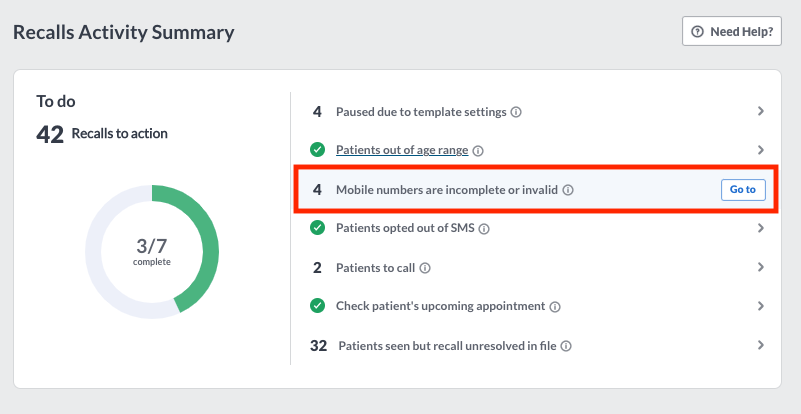Viewport: 801px width, 414px height.
Task: Click info icon beside Paused due to template settings
Action: pyautogui.click(x=516, y=112)
